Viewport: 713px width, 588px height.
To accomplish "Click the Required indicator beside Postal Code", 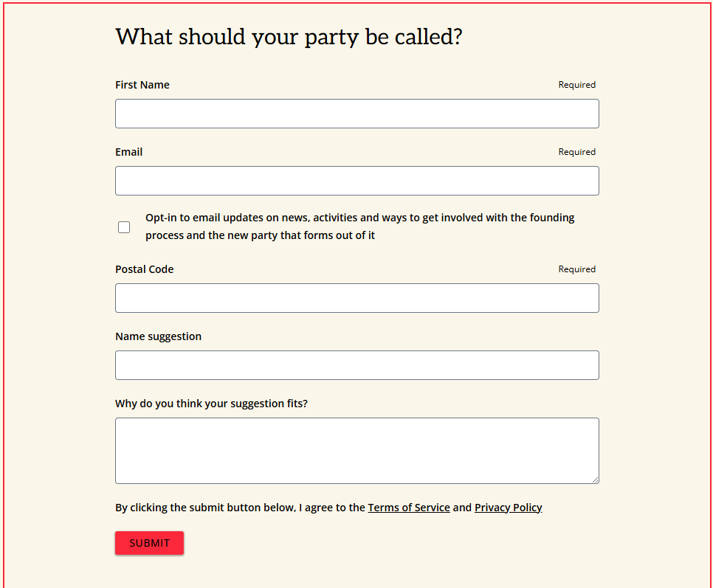I will (576, 269).
